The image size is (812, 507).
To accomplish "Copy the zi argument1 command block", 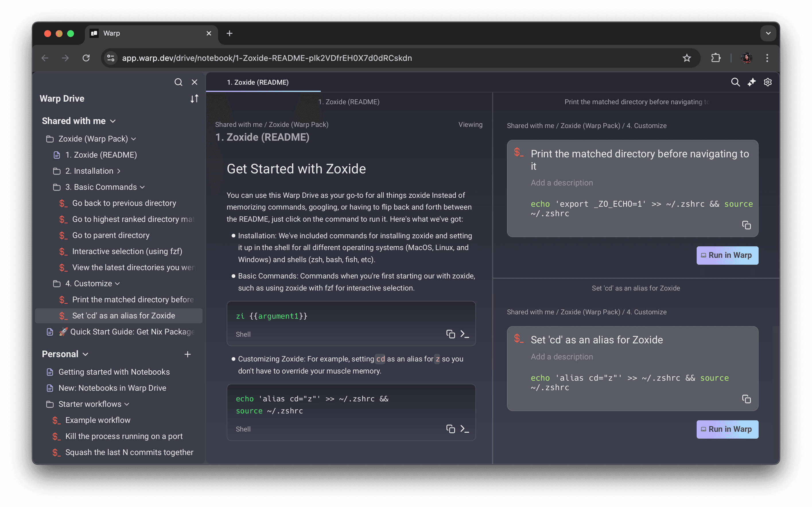I will point(450,334).
